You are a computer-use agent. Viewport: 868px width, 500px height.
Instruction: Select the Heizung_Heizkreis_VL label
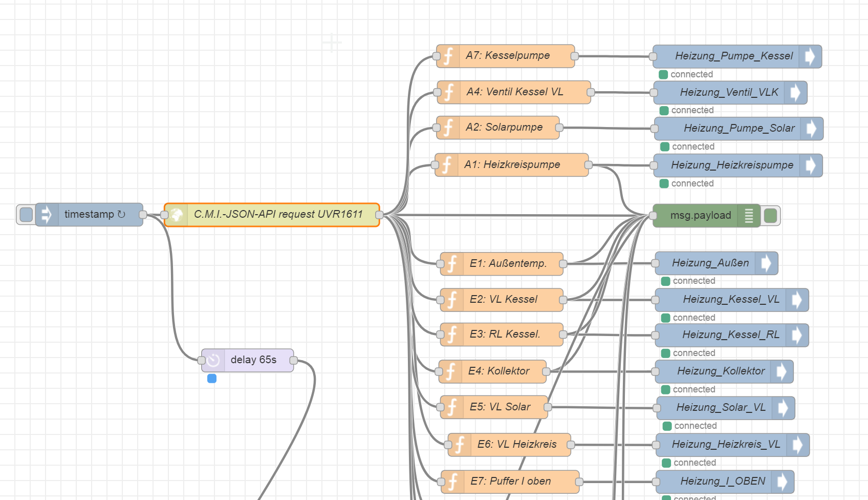(726, 444)
